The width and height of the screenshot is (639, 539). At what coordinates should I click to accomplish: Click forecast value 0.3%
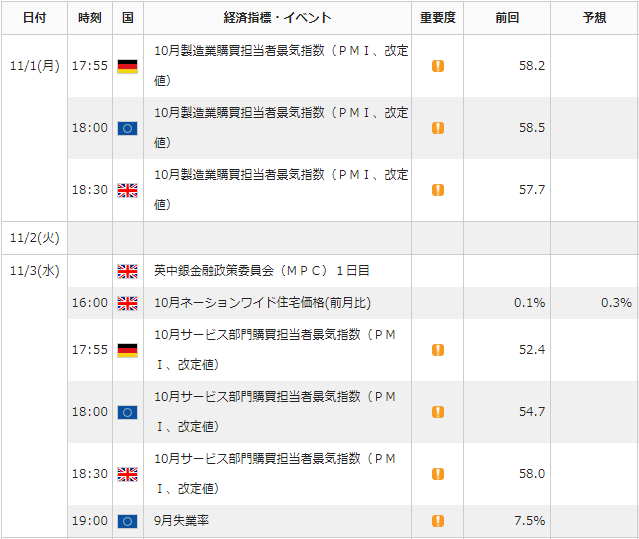[x=616, y=303]
